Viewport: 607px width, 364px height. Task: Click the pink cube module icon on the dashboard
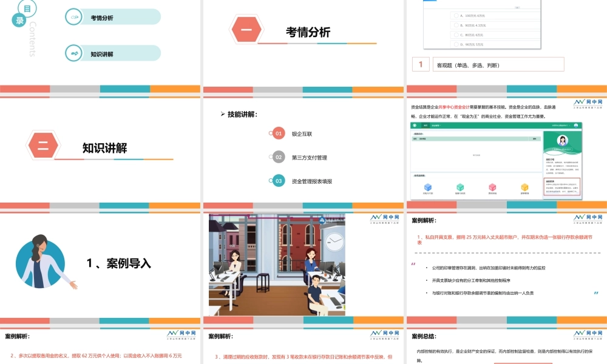492,187
